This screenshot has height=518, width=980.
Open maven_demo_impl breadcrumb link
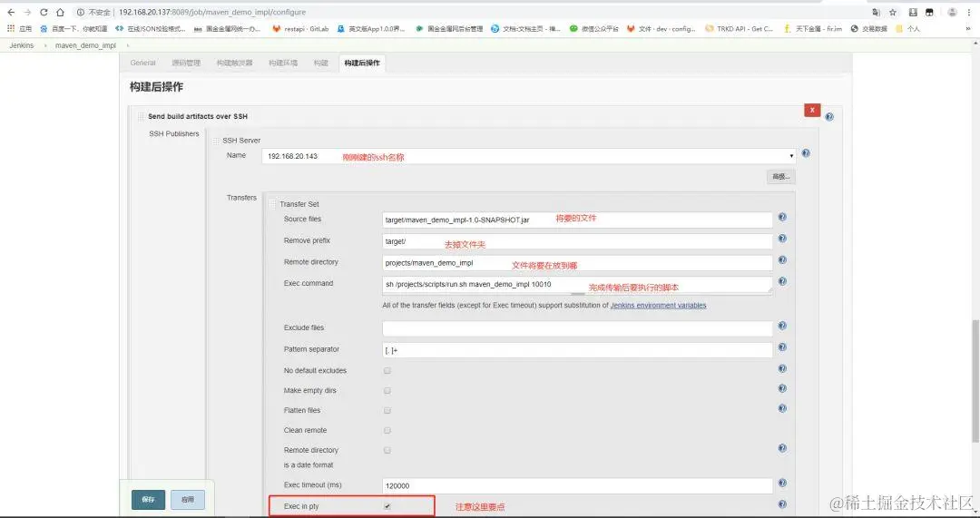click(85, 45)
